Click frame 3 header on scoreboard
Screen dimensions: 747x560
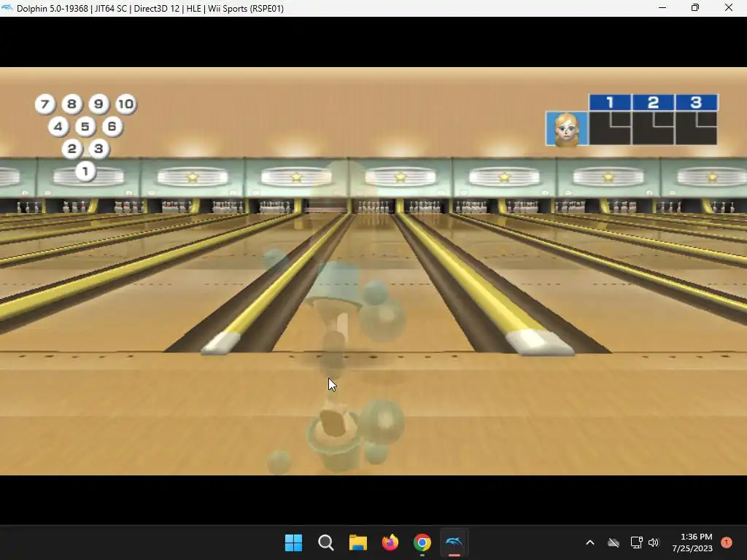697,102
